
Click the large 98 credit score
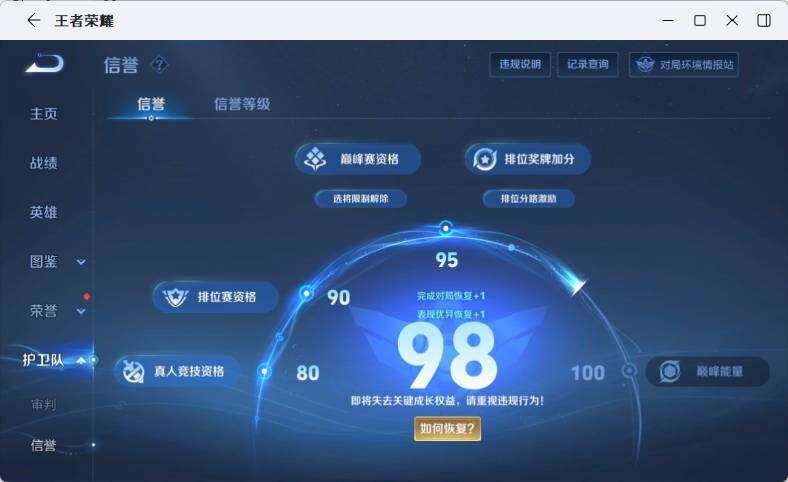pos(447,356)
